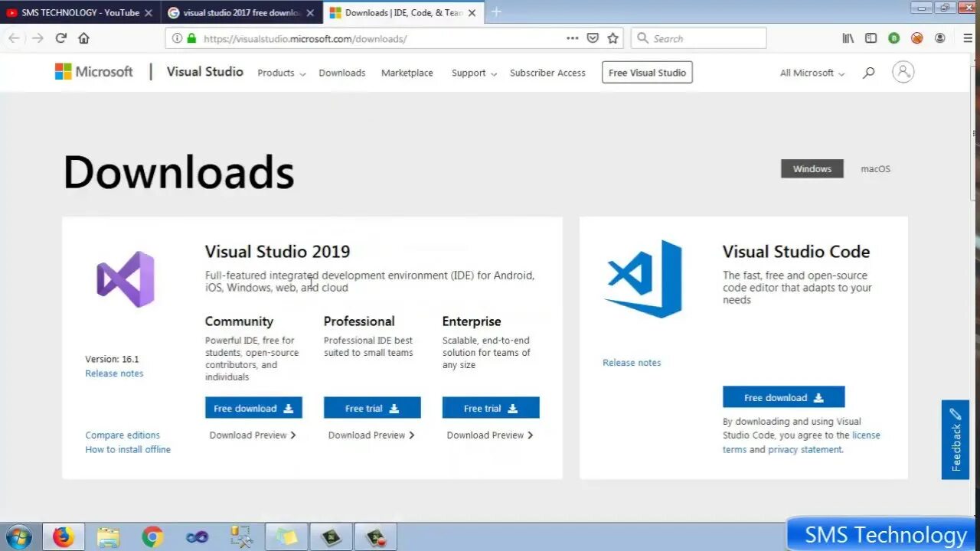The width and height of the screenshot is (980, 551).
Task: Open Release notes under Version 16.1
Action: click(114, 373)
